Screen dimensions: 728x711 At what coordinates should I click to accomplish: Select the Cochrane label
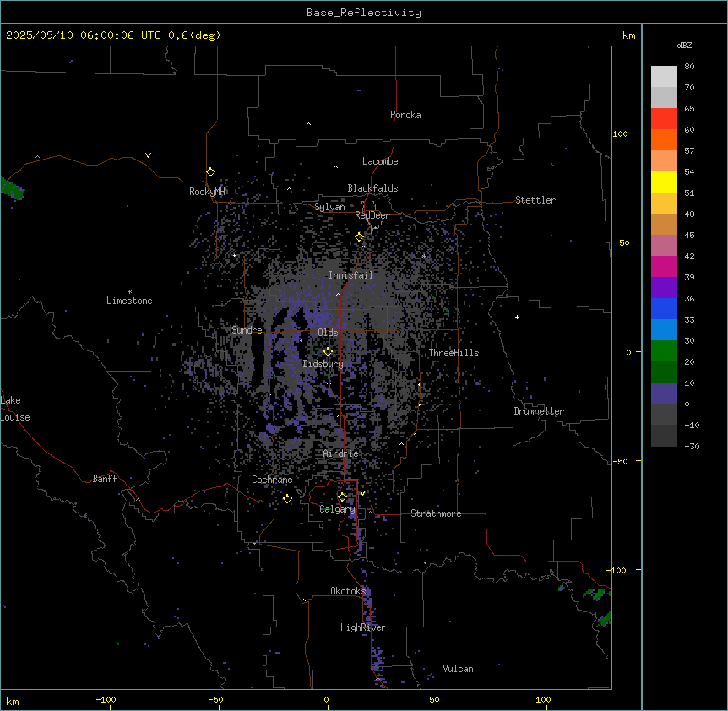coord(272,480)
